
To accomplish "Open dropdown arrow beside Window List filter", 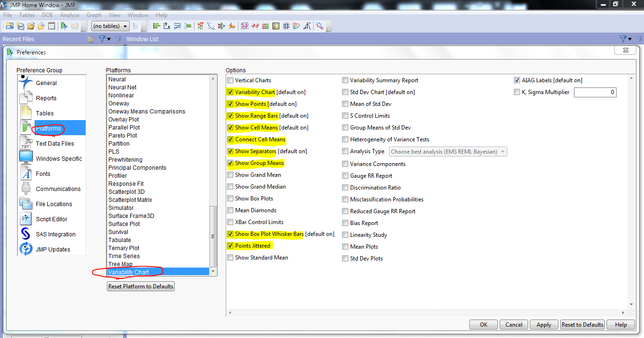I will [630, 39].
